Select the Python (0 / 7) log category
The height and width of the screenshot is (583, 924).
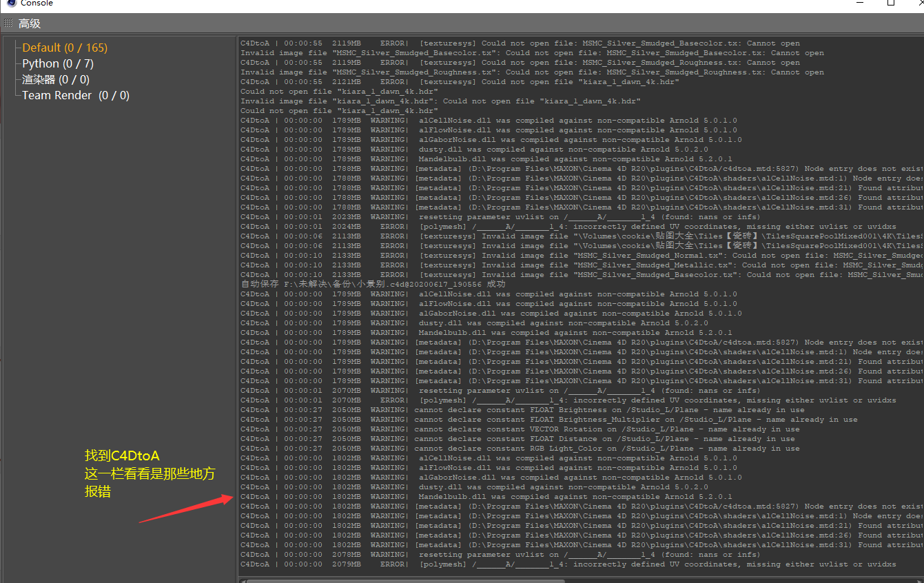tap(58, 63)
